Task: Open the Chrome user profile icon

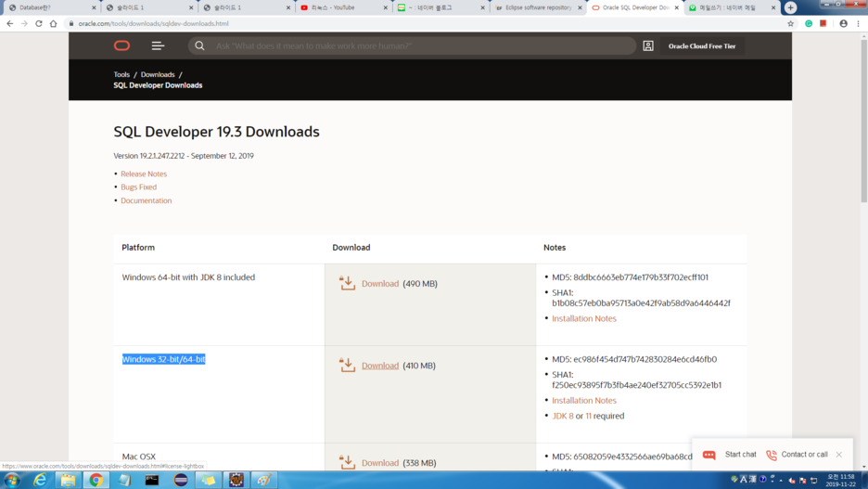Action: (844, 24)
